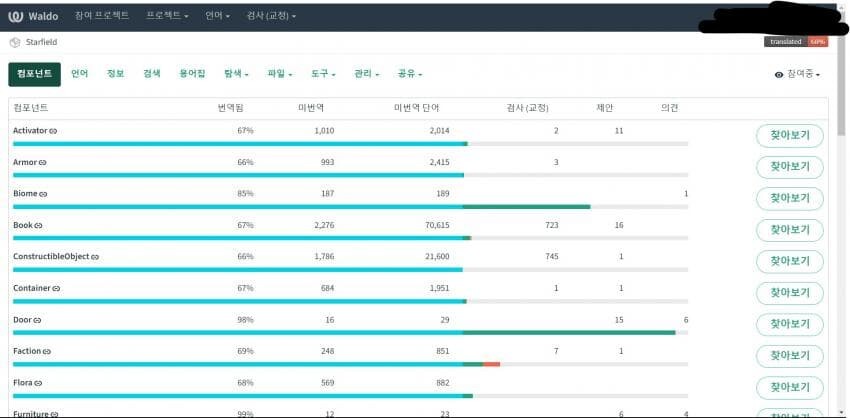
Task: Click Flora's 569 untranslated count
Action: pyautogui.click(x=327, y=383)
